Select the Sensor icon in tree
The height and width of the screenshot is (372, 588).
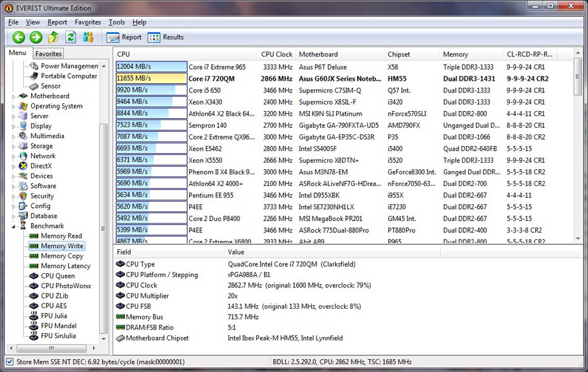(34, 86)
